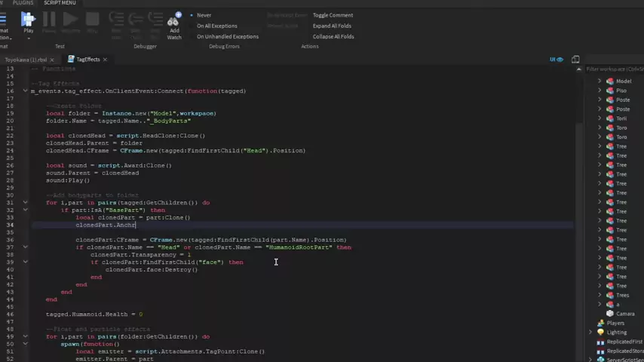Click Toggle Comment action
Screen dimensions: 644x362
coord(333,15)
